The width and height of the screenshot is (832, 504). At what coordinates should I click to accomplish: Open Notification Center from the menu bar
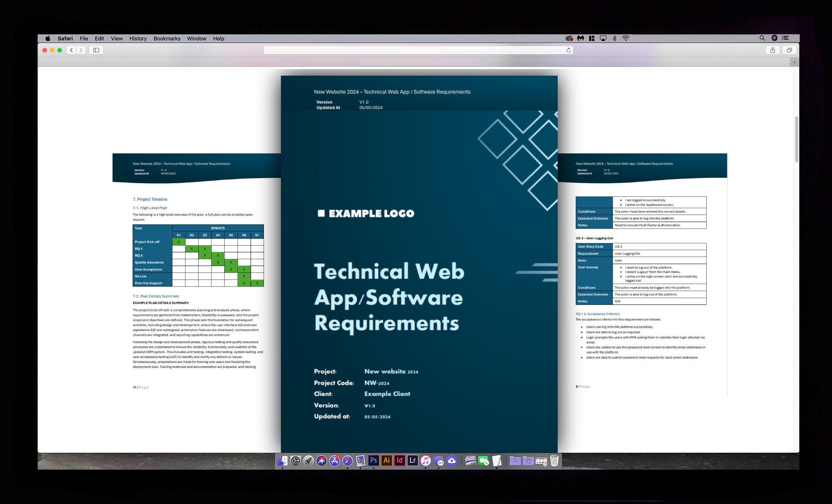coord(786,38)
